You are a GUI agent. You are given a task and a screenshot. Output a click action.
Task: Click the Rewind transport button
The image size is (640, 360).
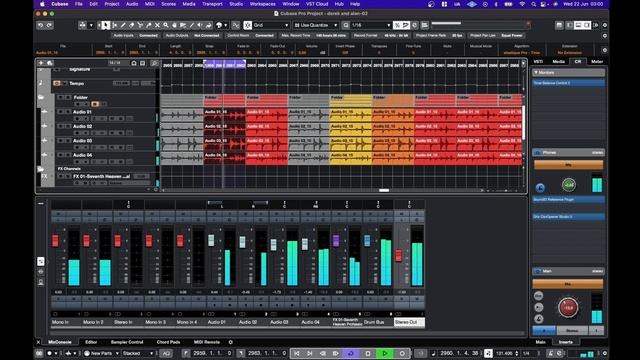click(x=322, y=353)
